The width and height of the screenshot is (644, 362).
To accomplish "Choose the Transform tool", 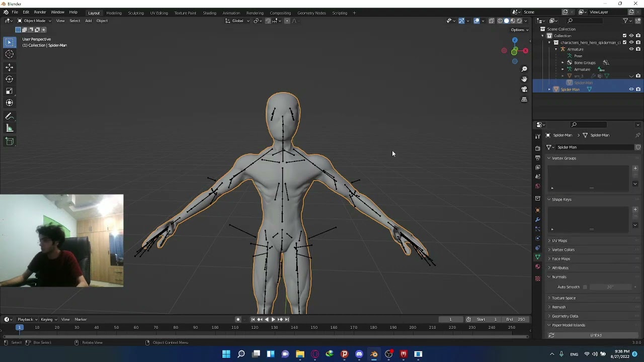I will point(10,103).
